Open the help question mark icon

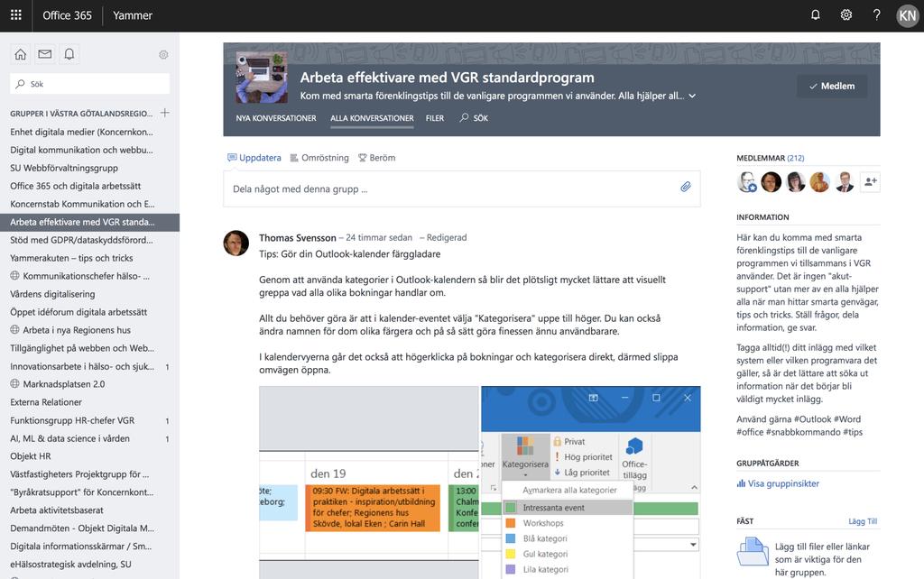click(x=877, y=15)
